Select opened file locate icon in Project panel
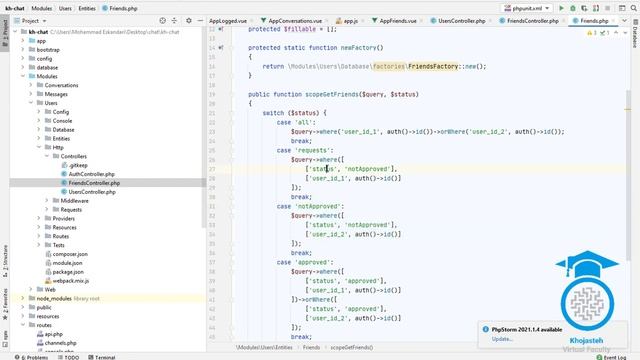This screenshot has height=360, width=640. (x=162, y=20)
